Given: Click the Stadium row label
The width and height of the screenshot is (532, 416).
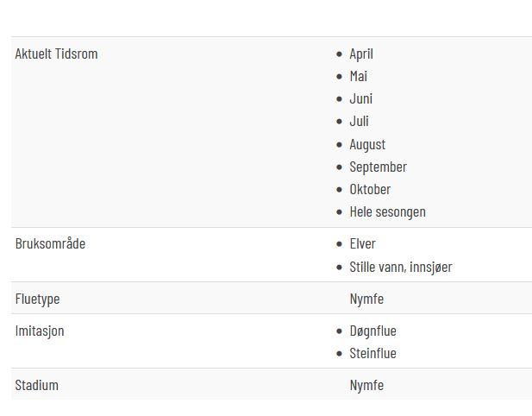Looking at the screenshot, I should pyautogui.click(x=36, y=385).
